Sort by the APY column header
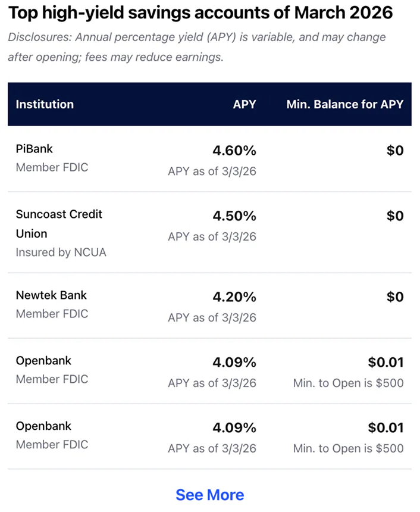The width and height of the screenshot is (420, 512). 245,104
